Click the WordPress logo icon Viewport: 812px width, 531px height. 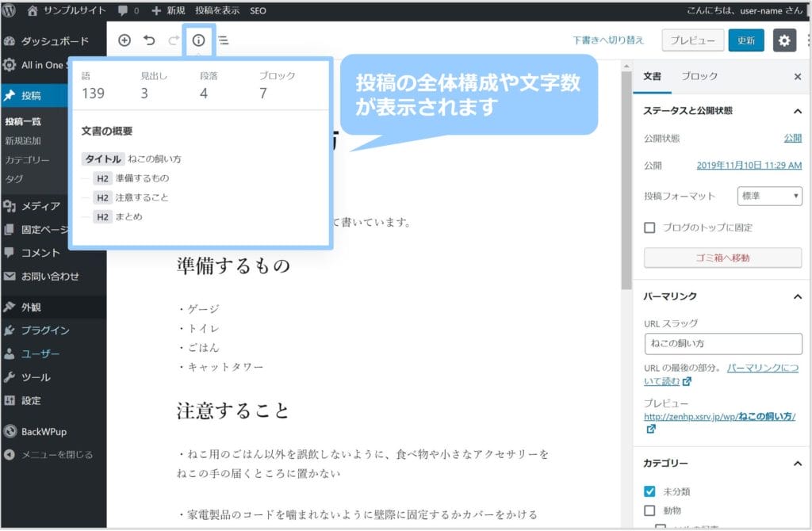point(10,11)
